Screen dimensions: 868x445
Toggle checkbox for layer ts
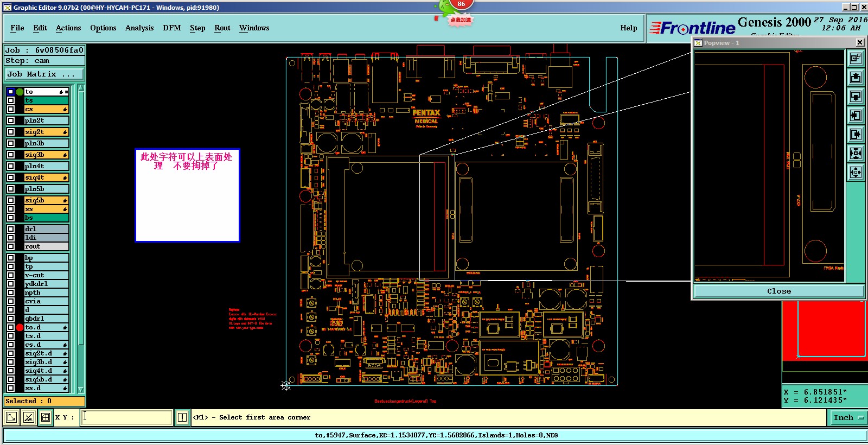11,100
